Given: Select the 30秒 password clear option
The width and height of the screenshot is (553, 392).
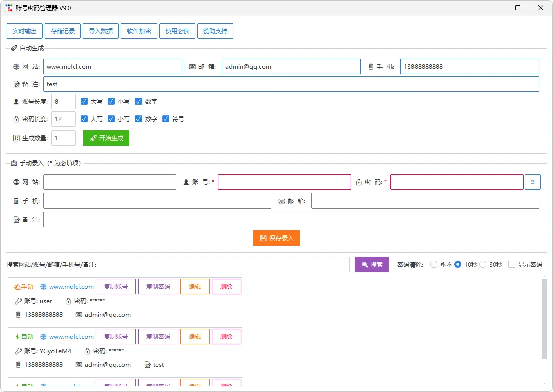Looking at the screenshot, I should click(x=483, y=265).
